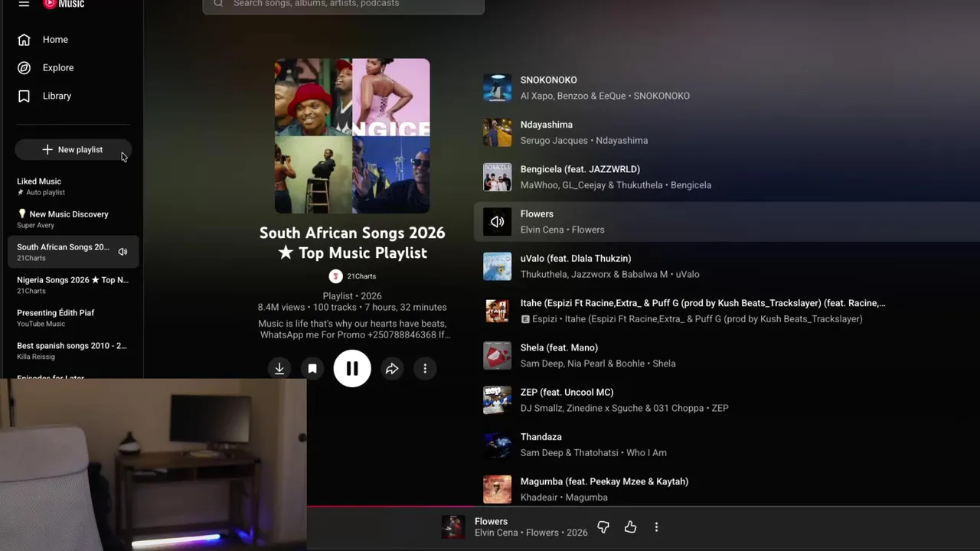Screen dimensions: 980x551
Task: Play the Itahe track by Espizi
Action: click(703, 303)
